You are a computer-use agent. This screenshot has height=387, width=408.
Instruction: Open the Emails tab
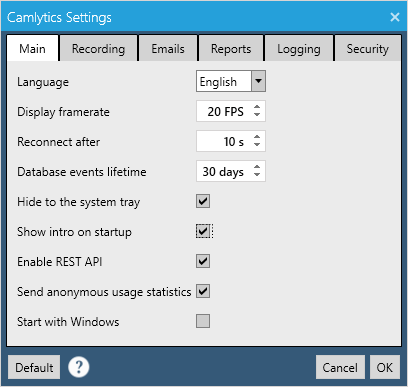[x=168, y=49]
